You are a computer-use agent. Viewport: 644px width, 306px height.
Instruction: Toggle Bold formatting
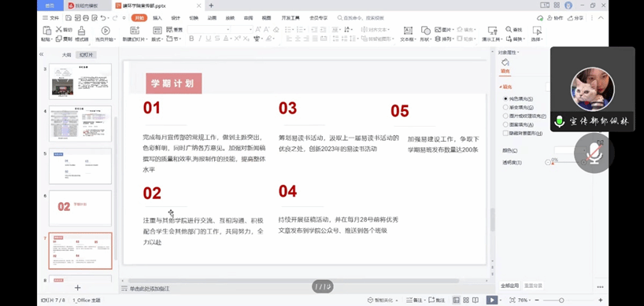coord(191,39)
